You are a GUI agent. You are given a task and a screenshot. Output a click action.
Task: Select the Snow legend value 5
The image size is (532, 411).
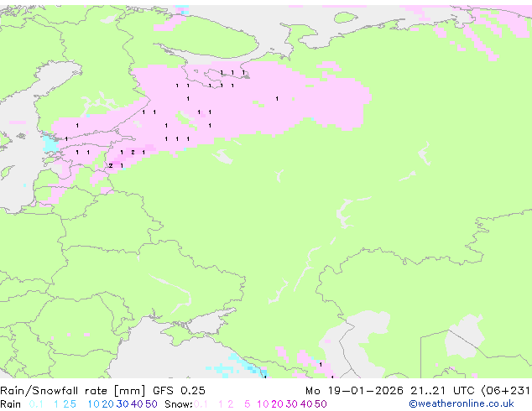[x=248, y=404]
